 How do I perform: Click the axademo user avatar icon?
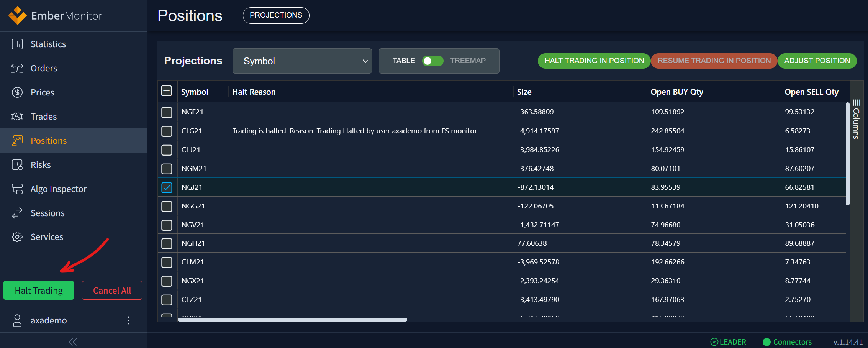click(x=17, y=320)
